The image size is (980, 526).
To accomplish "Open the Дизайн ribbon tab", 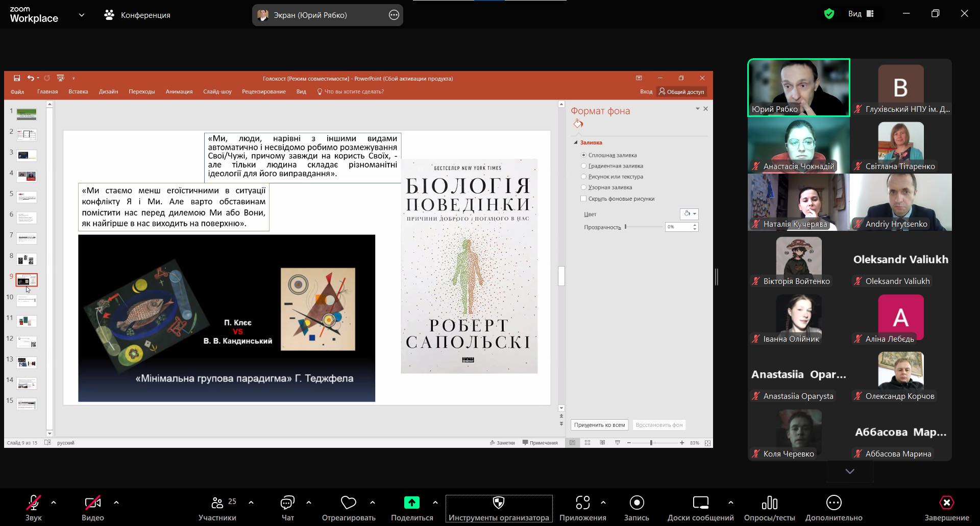I will pyautogui.click(x=108, y=92).
